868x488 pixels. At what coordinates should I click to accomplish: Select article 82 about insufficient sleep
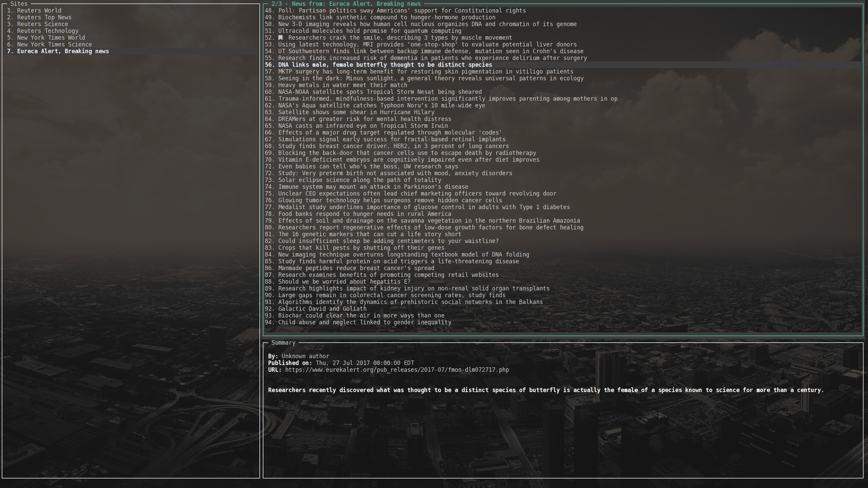coord(388,241)
